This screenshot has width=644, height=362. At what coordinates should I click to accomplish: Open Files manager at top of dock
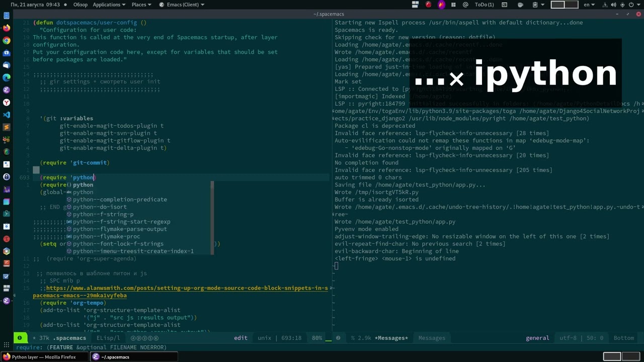point(7,16)
